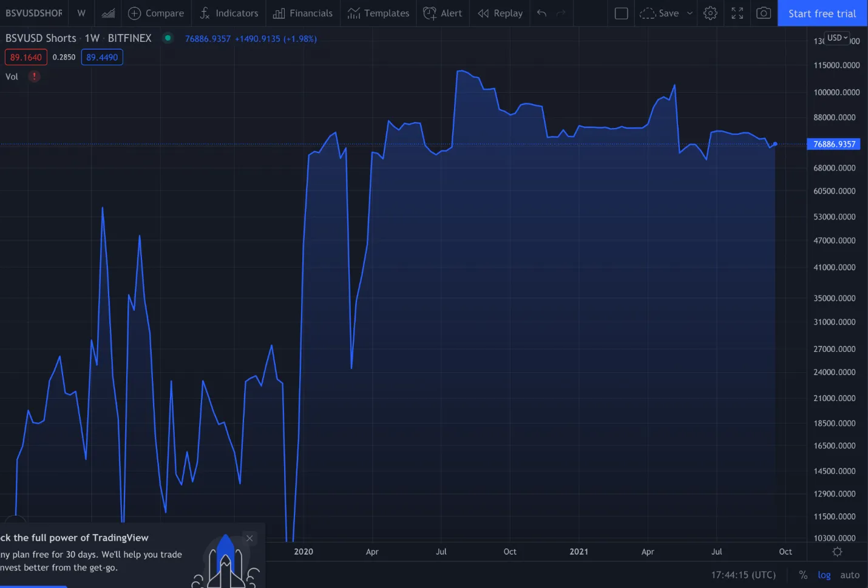Open the time axis settings gear
This screenshot has height=588, width=868.
(x=837, y=552)
